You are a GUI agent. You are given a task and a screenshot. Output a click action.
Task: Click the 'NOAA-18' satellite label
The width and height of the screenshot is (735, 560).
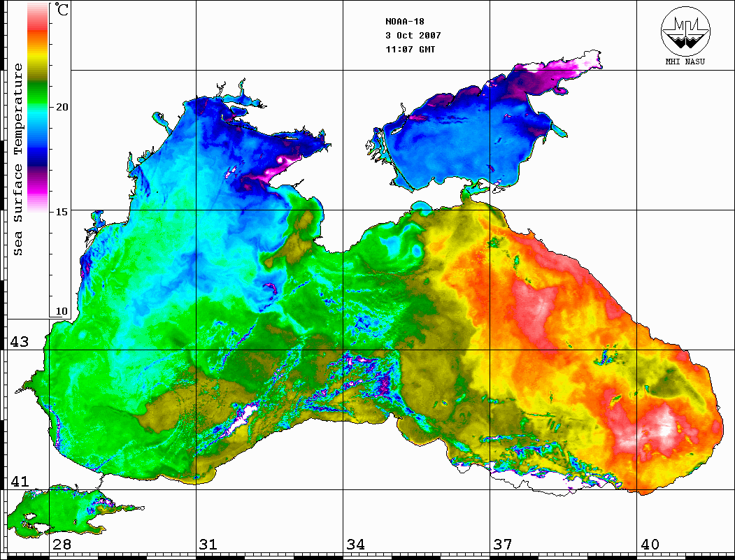(404, 22)
